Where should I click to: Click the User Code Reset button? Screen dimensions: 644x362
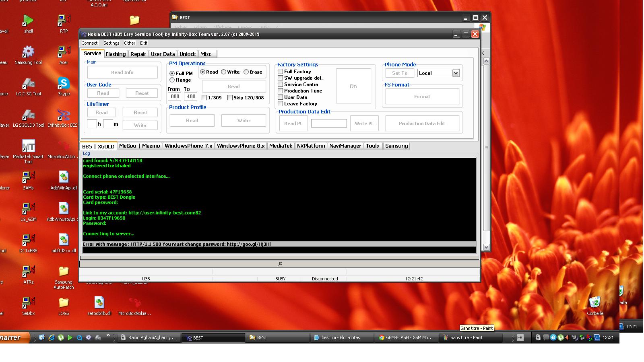click(142, 93)
